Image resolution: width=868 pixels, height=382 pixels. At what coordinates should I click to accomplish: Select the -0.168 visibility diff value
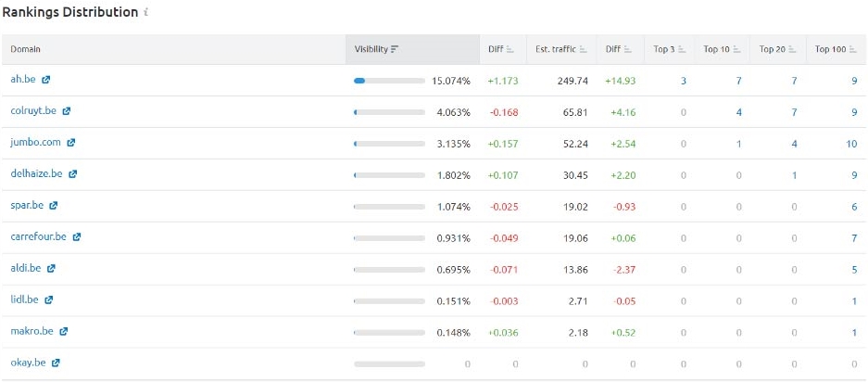pyautogui.click(x=504, y=112)
